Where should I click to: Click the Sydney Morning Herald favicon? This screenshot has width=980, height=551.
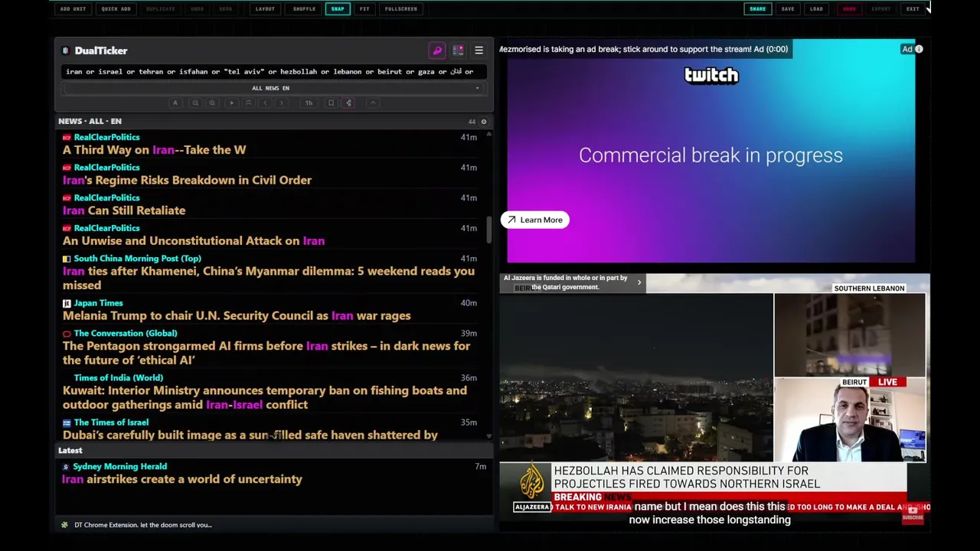[x=66, y=467]
